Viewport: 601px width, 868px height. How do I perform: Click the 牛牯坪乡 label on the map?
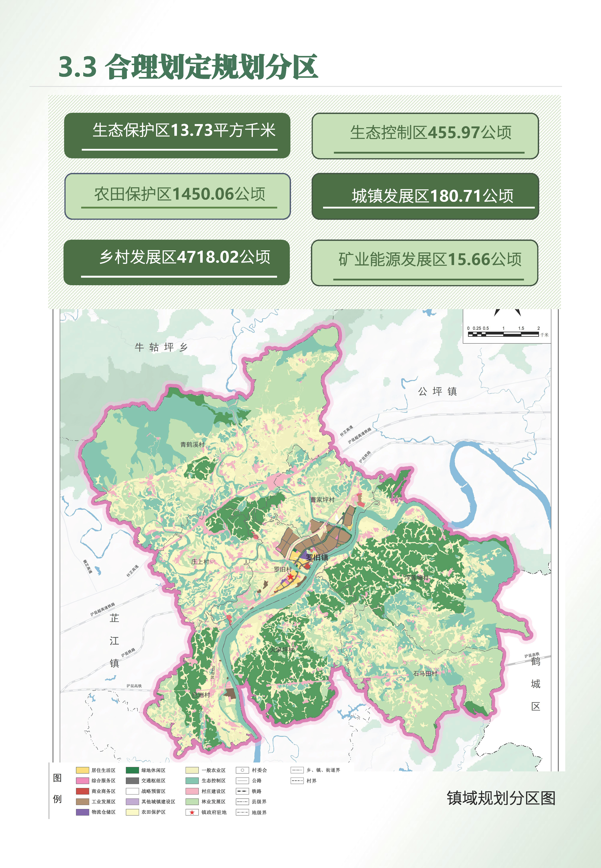click(161, 347)
